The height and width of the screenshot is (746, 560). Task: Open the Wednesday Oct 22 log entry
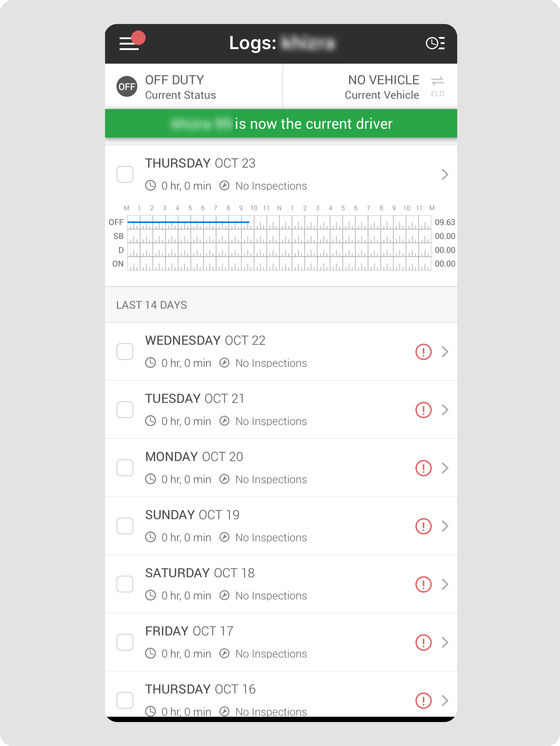pos(236,351)
